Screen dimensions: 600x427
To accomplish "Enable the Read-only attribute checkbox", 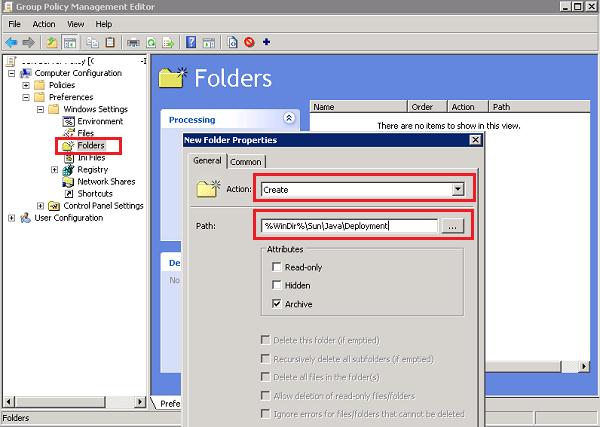I will tap(276, 265).
